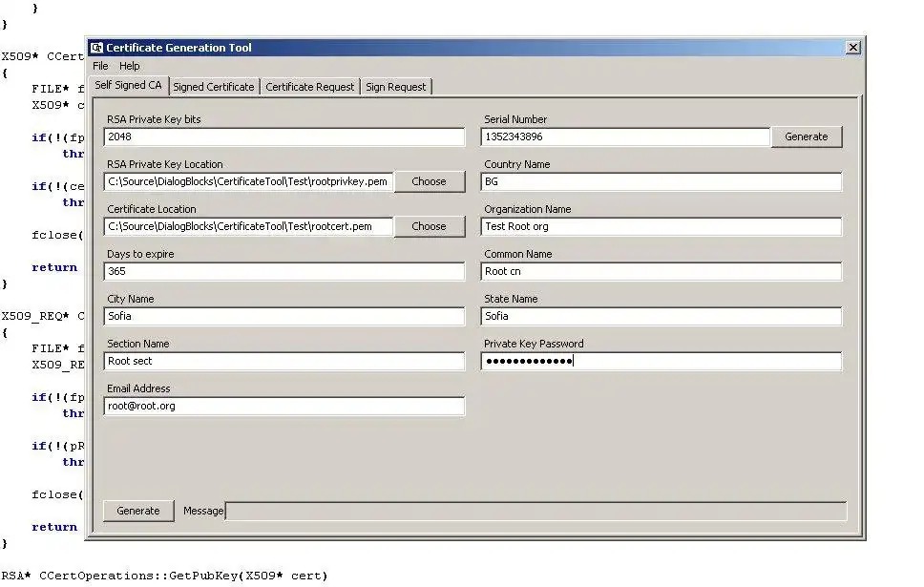Click the Serial Number label

[x=515, y=119]
